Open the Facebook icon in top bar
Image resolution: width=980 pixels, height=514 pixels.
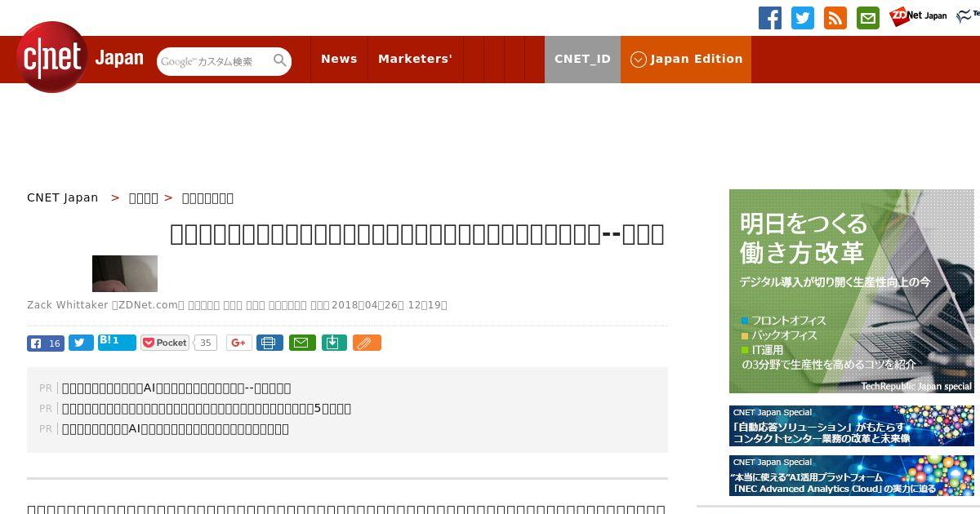(770, 18)
